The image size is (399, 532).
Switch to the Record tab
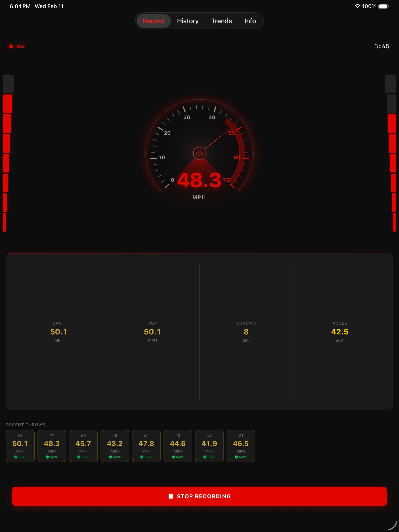click(154, 21)
